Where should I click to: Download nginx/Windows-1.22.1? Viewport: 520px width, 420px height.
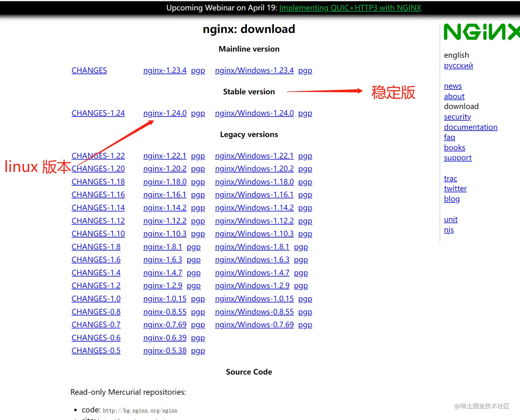(254, 156)
